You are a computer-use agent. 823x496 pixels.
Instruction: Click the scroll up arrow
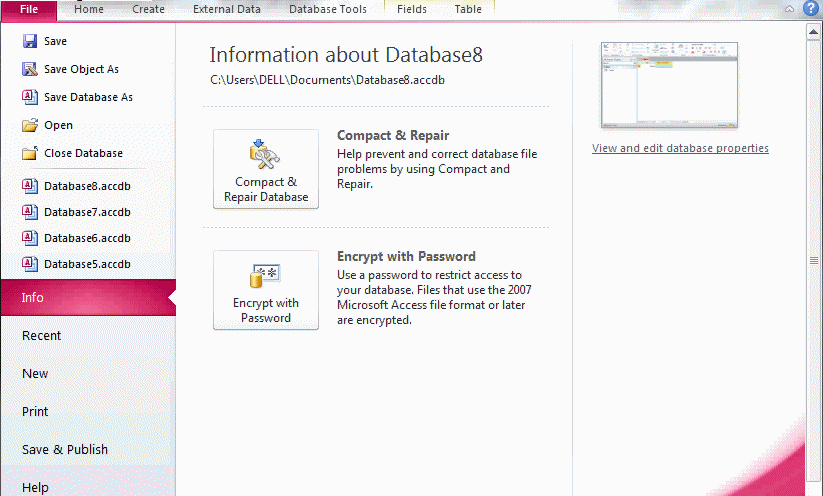(x=813, y=32)
